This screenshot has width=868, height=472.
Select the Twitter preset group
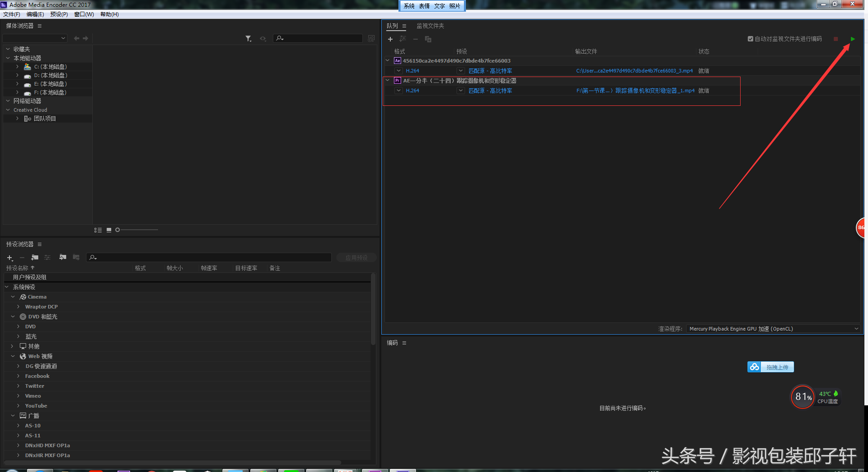pos(35,386)
